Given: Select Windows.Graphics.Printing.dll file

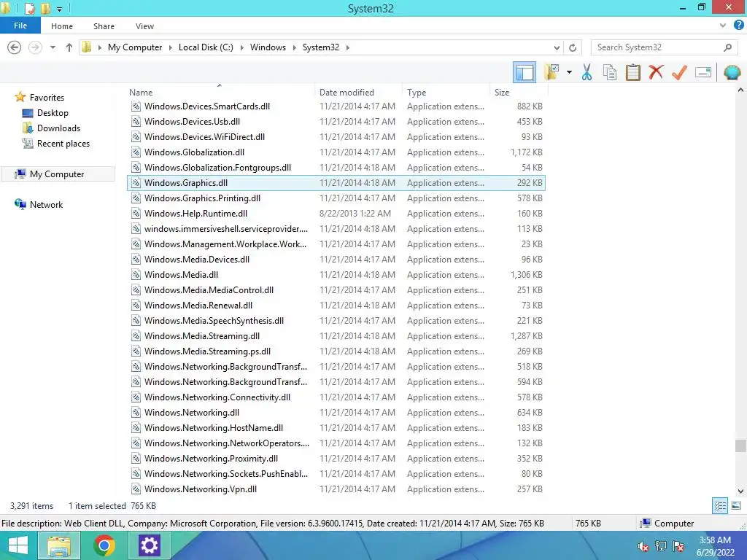Looking at the screenshot, I should 336,198.
